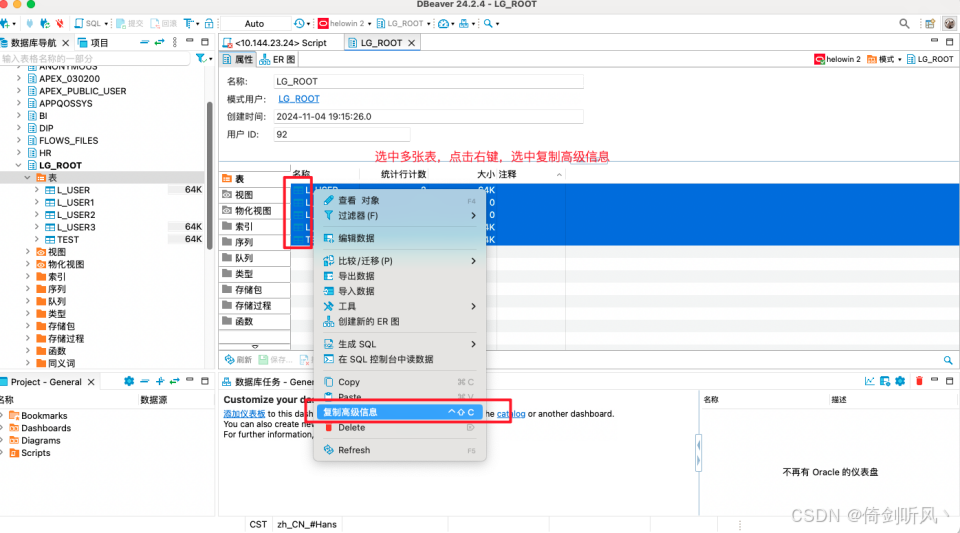Click the chart icon in tasks panel toolbar
Viewport: 960px width, 533px height.
point(869,381)
